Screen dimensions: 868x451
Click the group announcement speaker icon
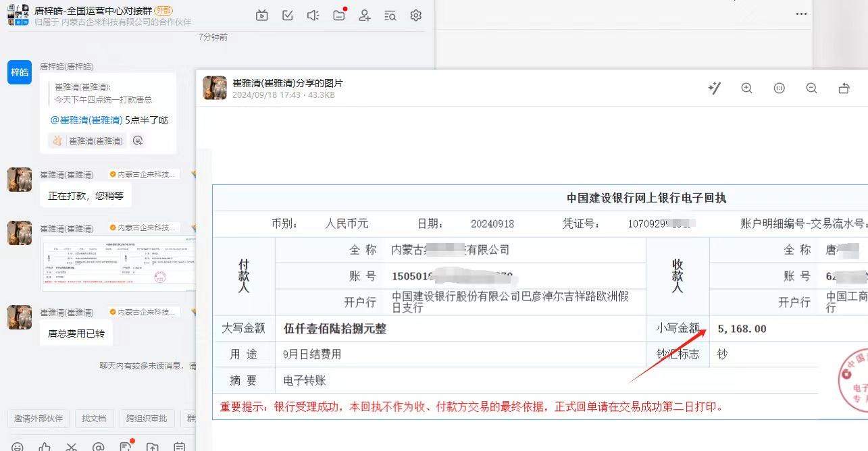tap(313, 16)
